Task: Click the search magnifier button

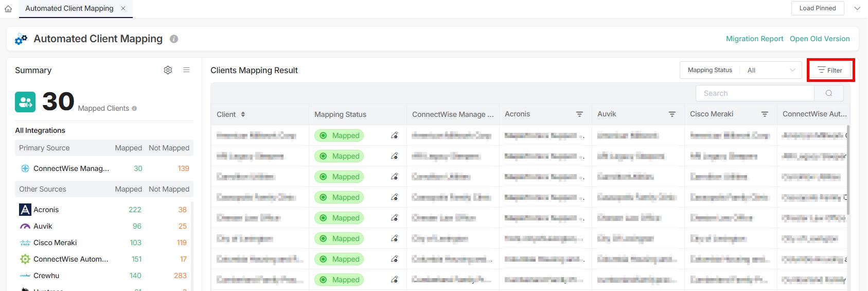Action: [x=829, y=93]
